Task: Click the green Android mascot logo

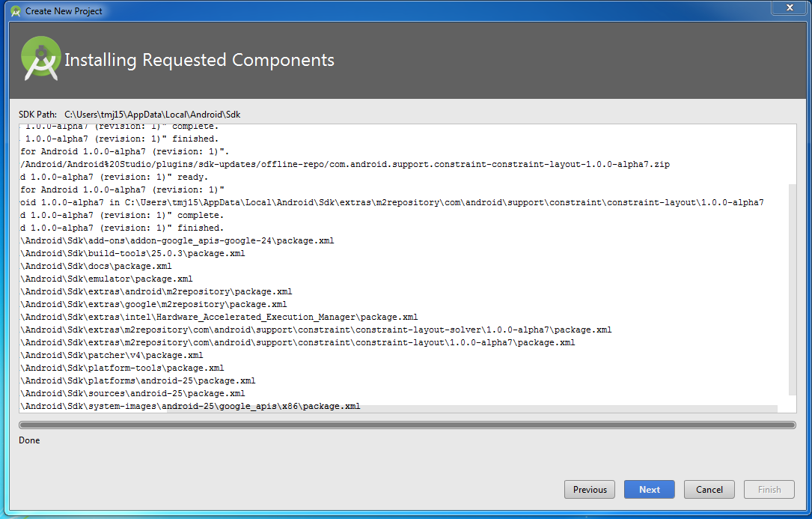Action: 40,58
